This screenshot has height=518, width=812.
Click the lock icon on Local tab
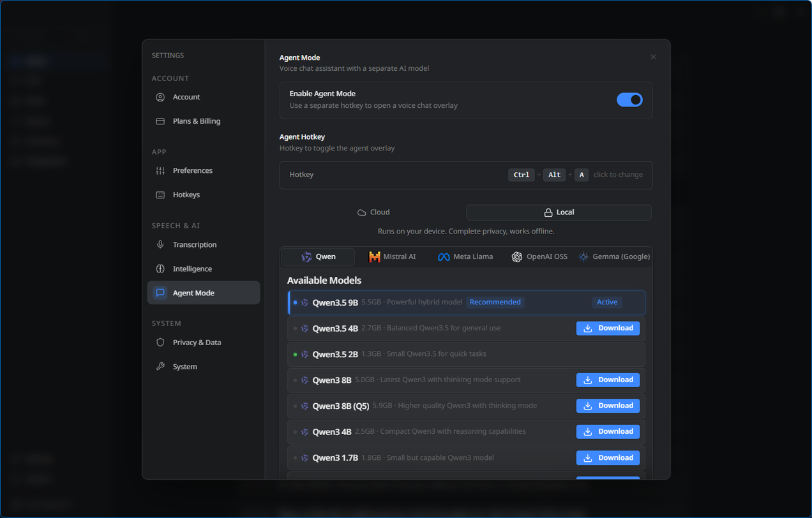point(548,212)
